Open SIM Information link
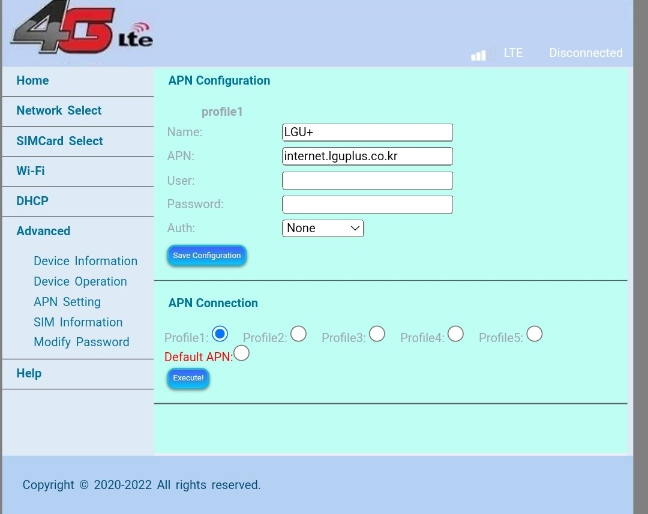 tap(78, 322)
